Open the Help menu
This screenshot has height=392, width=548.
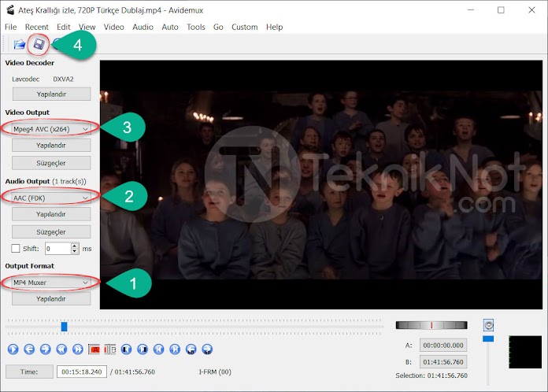(274, 27)
